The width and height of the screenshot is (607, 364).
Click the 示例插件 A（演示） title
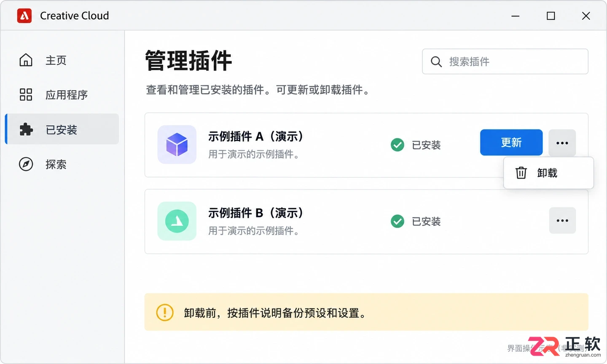(x=256, y=136)
